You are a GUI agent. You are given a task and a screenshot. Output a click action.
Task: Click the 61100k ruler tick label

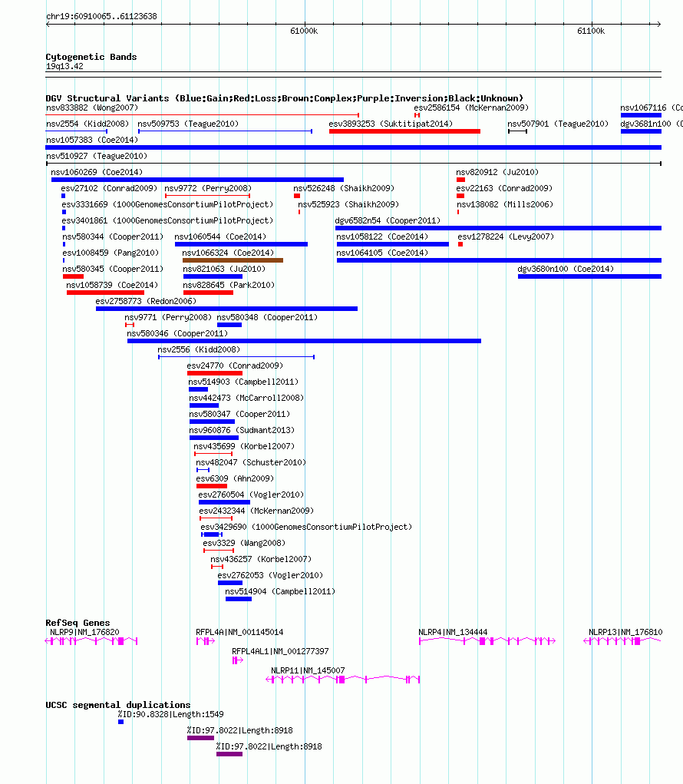tap(591, 31)
